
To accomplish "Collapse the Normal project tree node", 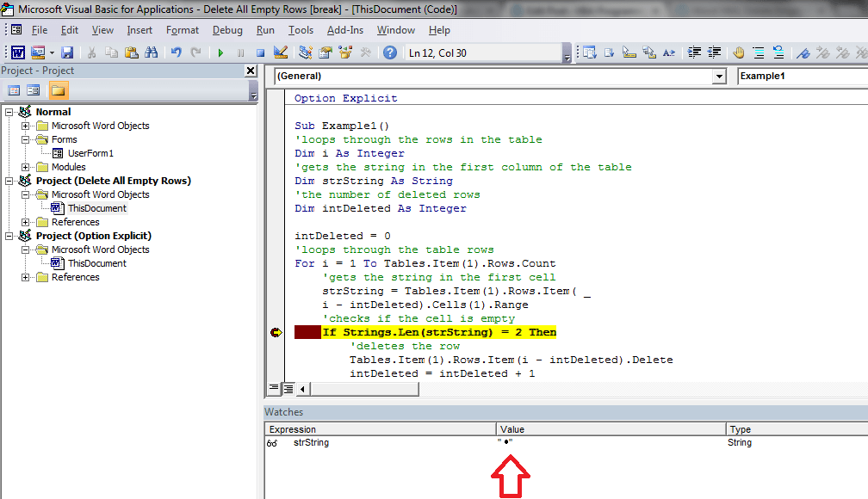I will tap(9, 112).
